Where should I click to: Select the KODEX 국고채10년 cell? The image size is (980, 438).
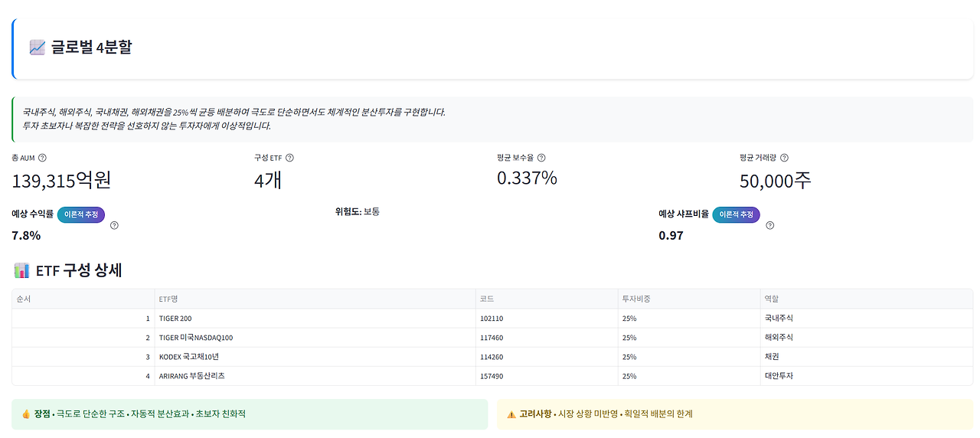pyautogui.click(x=315, y=357)
